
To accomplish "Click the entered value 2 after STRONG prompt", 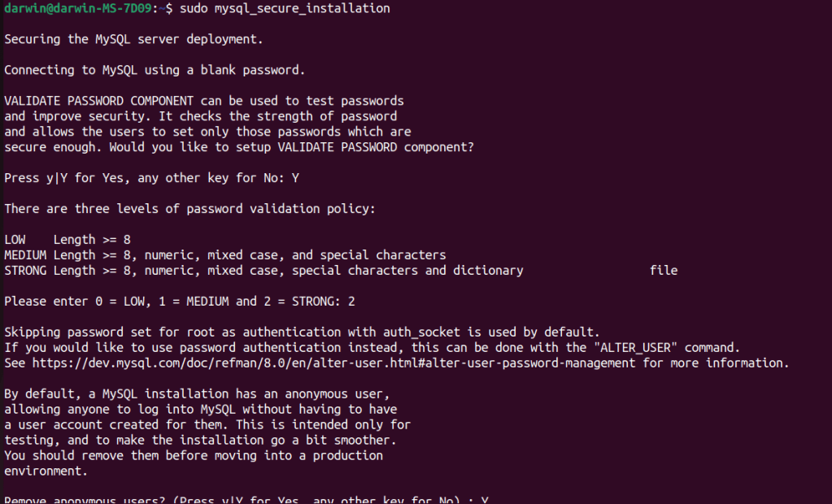I will point(351,302).
